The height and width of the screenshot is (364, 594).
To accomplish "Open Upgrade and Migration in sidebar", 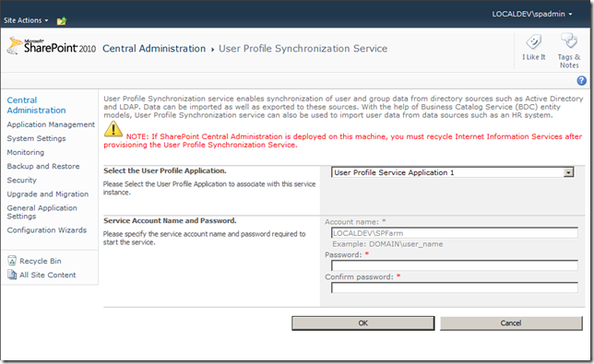I will click(48, 194).
